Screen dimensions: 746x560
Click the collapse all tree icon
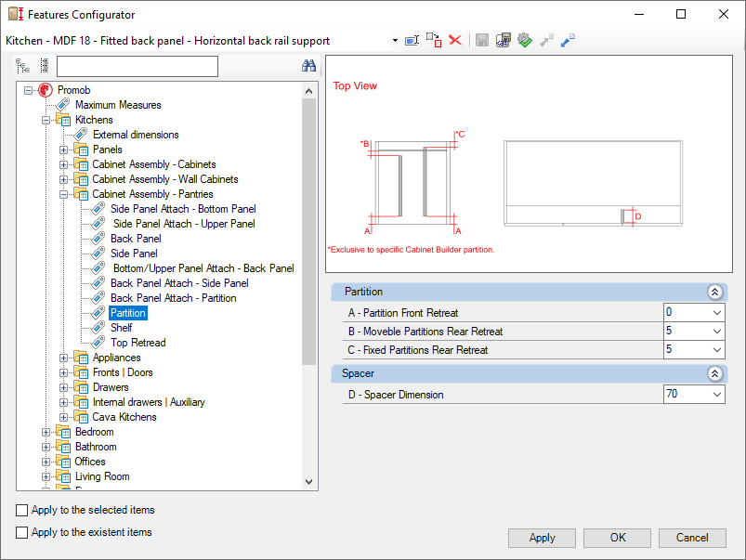point(45,66)
